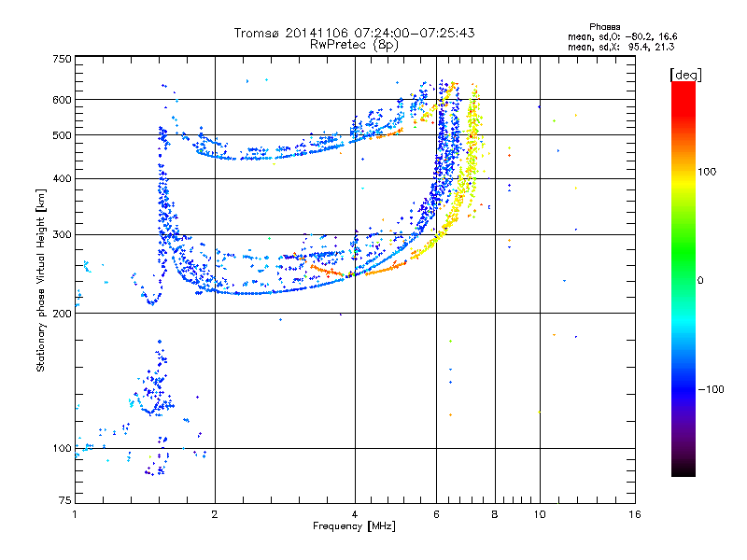Click 'mean, sd,O: -80.2, 16.6' text
The height and width of the screenshot is (560, 747).
click(622, 36)
